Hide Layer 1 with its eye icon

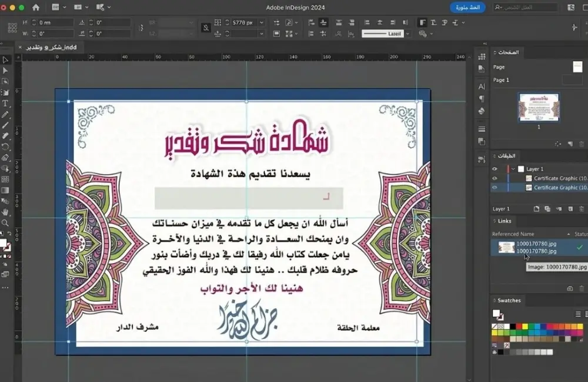(495, 169)
